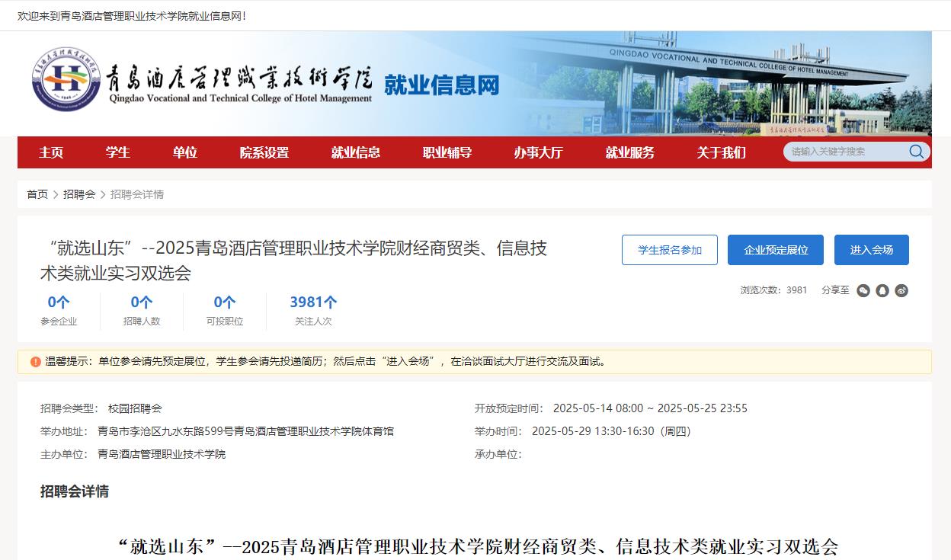Click the 可投职位 count of 0个
This screenshot has height=560, width=951.
tap(225, 302)
